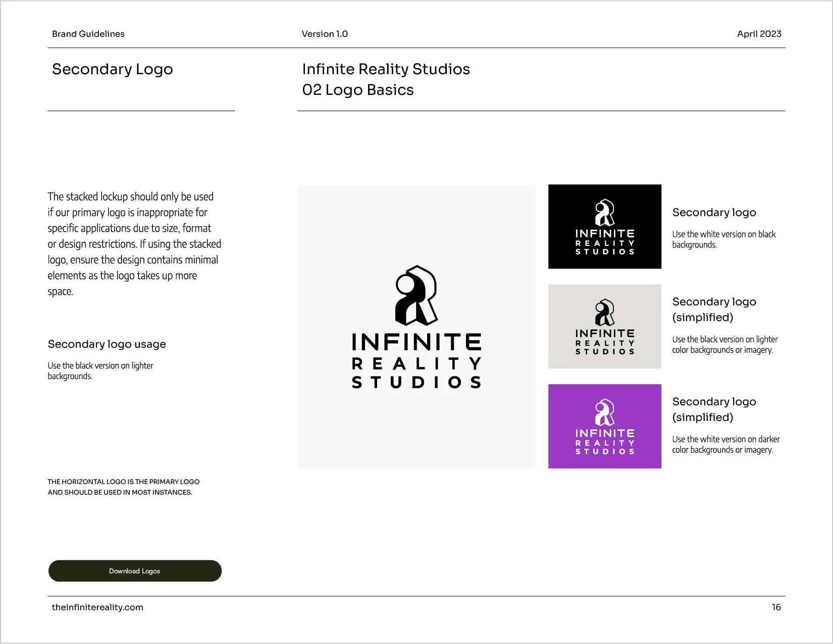This screenshot has height=644, width=833.
Task: Click 'Secondary logo (simplified)' beside the purple tile
Action: pos(714,409)
